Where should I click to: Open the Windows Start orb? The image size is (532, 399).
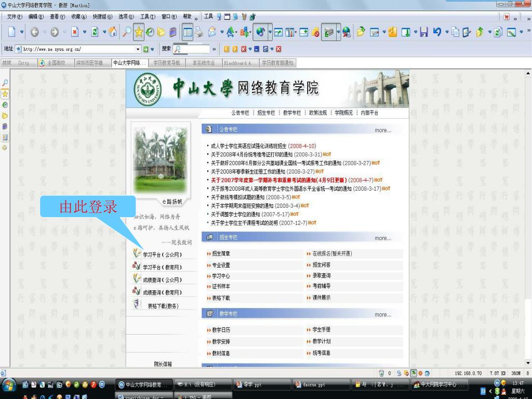(x=9, y=385)
